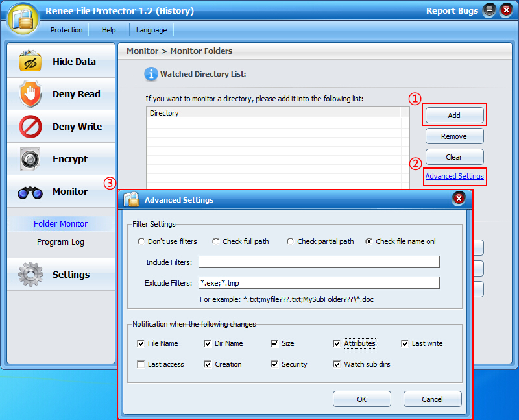Select the Deny Read shield icon

[x=30, y=94]
